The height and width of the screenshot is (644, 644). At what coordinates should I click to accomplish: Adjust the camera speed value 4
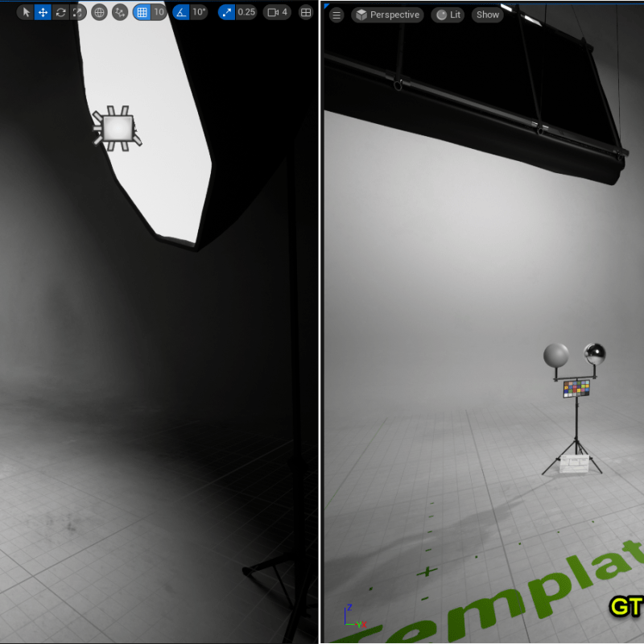pyautogui.click(x=278, y=12)
